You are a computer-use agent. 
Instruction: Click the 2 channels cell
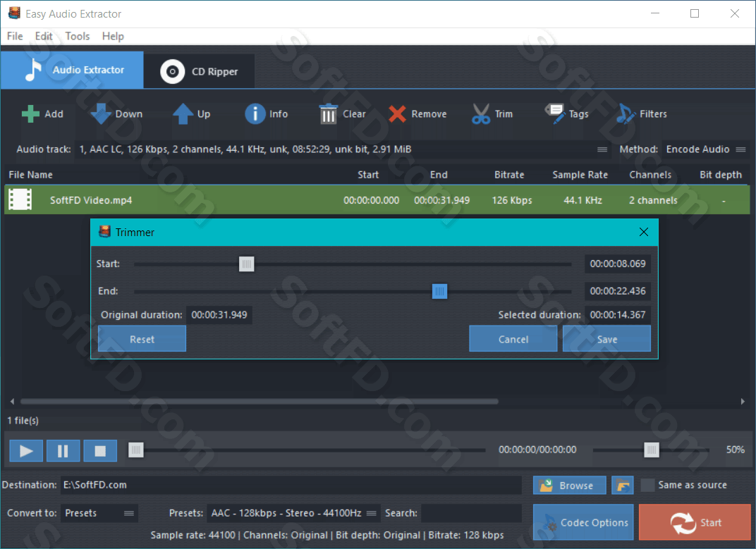point(653,200)
